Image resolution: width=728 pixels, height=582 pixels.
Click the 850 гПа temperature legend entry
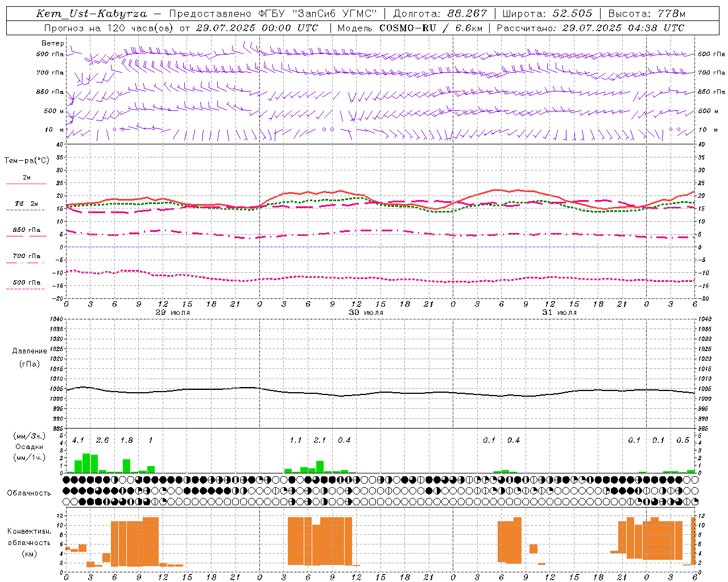pyautogui.click(x=27, y=230)
